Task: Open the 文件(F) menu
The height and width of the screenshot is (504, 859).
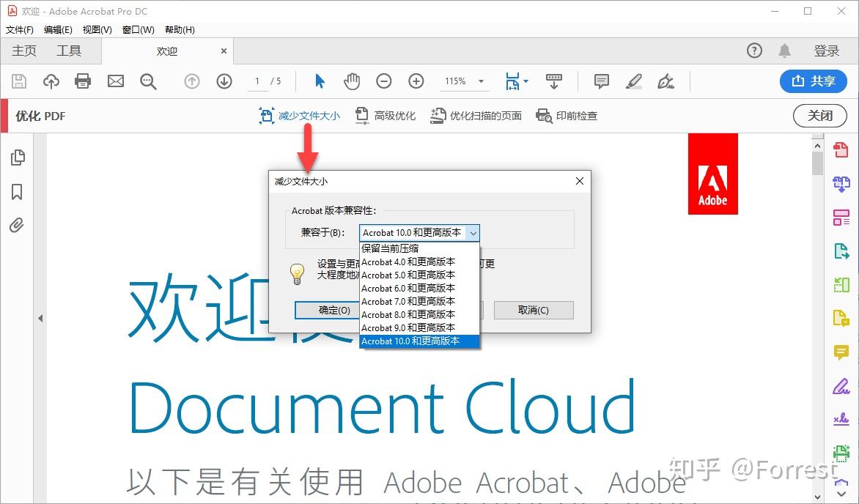Action: [x=20, y=29]
